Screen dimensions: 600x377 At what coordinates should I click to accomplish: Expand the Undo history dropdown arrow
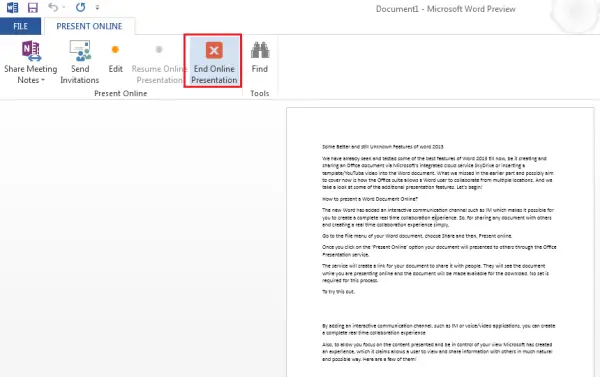click(64, 7)
